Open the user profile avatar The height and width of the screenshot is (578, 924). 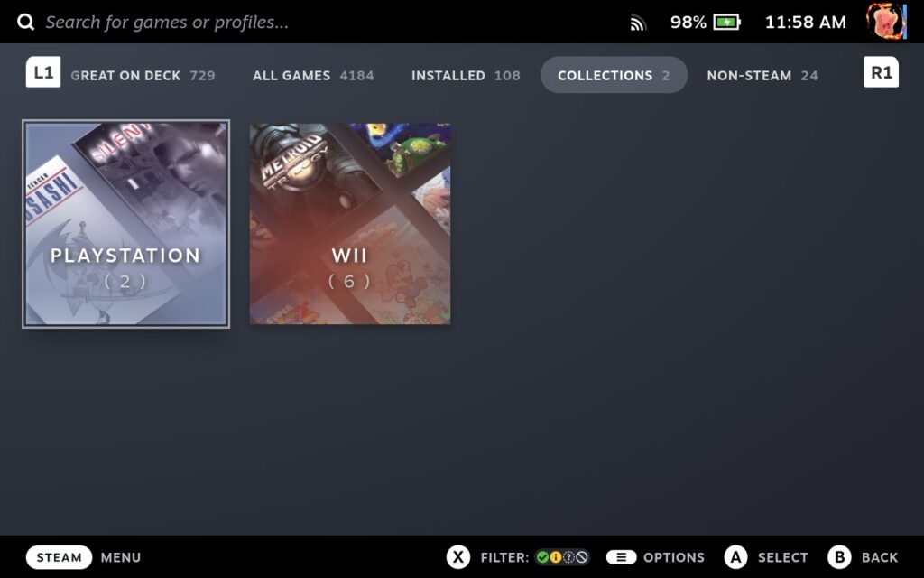[886, 22]
